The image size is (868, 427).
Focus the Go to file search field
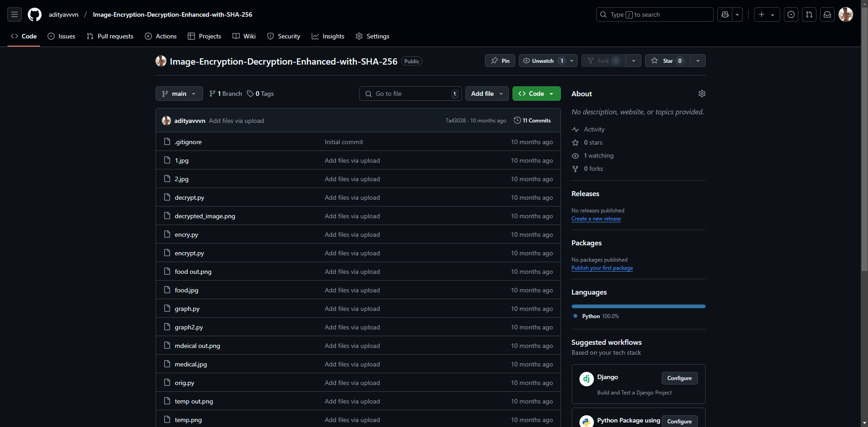(x=411, y=94)
